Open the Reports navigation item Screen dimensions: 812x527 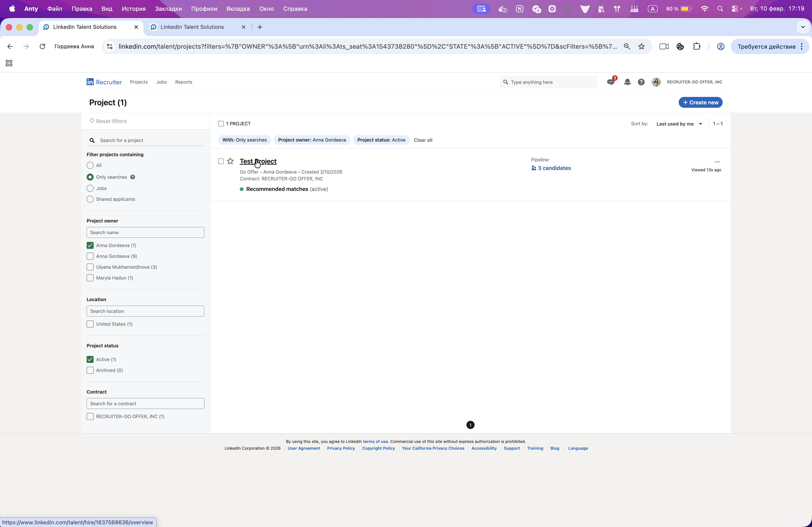[x=184, y=82]
